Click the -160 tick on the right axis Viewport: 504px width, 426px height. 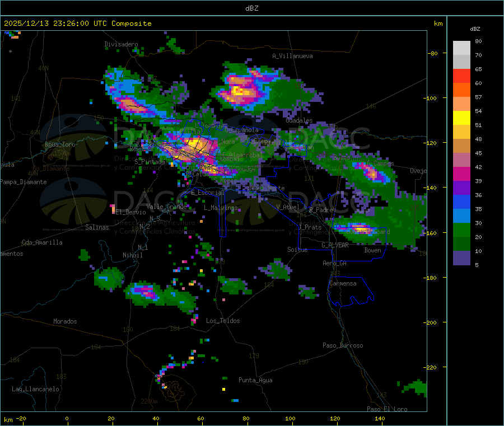(x=430, y=233)
